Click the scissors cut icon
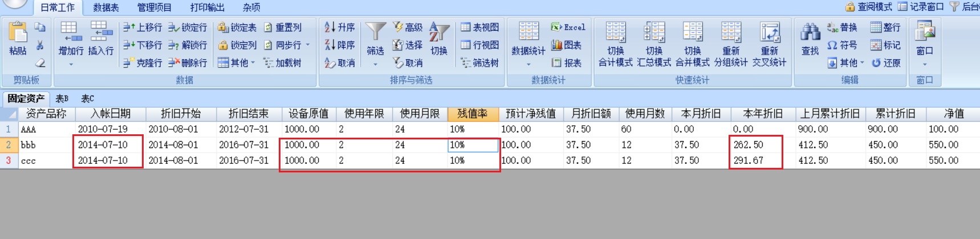The width and height of the screenshot is (980, 239). pos(40,45)
